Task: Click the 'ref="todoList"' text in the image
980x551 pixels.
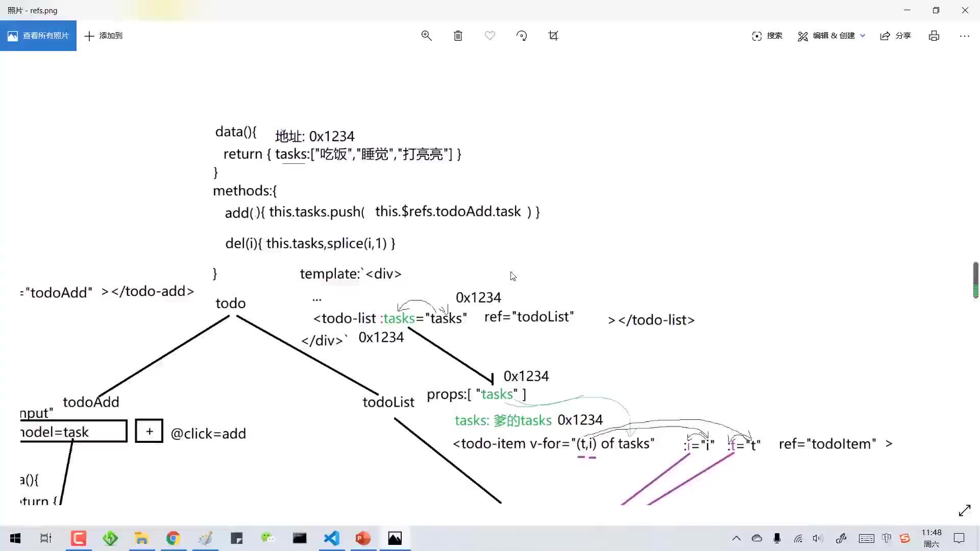Action: [529, 317]
